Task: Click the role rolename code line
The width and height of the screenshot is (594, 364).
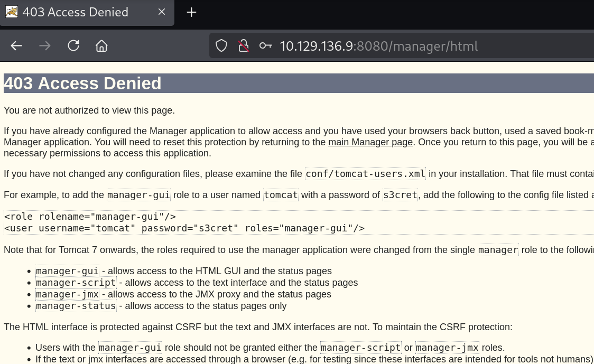Action: 90,217
